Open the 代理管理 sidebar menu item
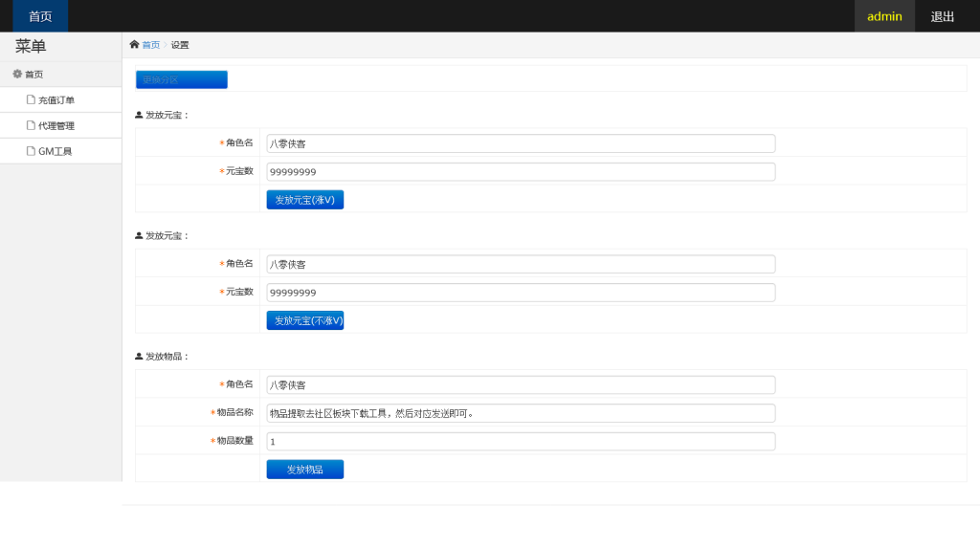The image size is (980, 547). pyautogui.click(x=56, y=126)
